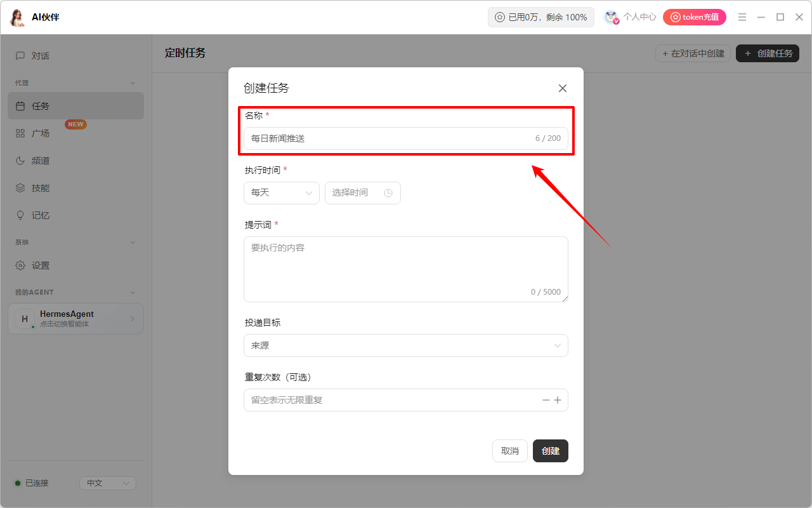Maximize the AI伙伴 window
The width and height of the screenshot is (812, 508).
point(780,17)
